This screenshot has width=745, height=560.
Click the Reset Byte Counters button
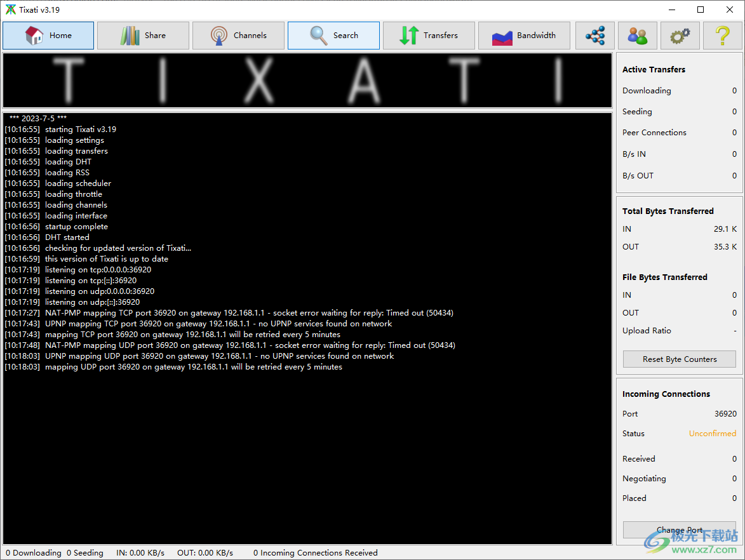tap(679, 359)
